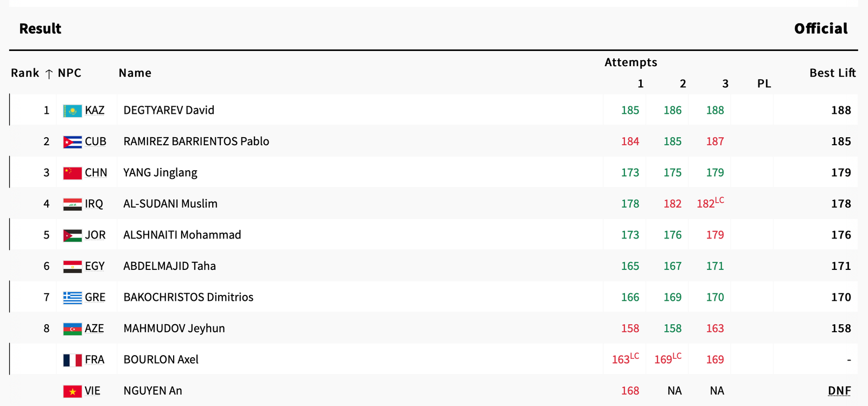Open the FRA country code link

(95, 360)
